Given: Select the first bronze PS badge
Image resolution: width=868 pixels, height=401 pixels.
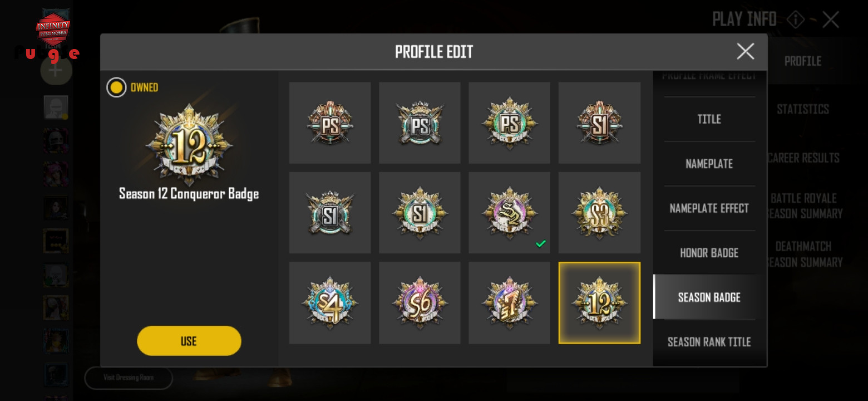Looking at the screenshot, I should [x=330, y=123].
